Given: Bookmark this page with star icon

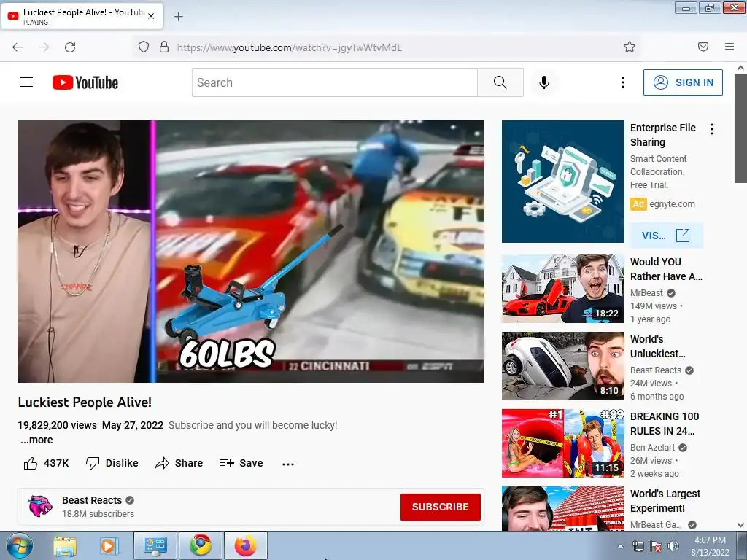Looking at the screenshot, I should point(630,47).
